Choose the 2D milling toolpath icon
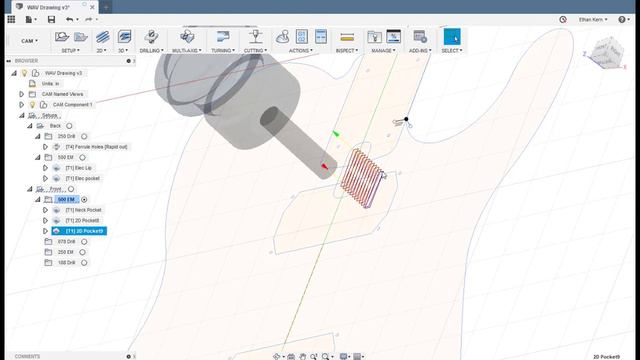Viewport: 640px width, 360px height. 102,37
